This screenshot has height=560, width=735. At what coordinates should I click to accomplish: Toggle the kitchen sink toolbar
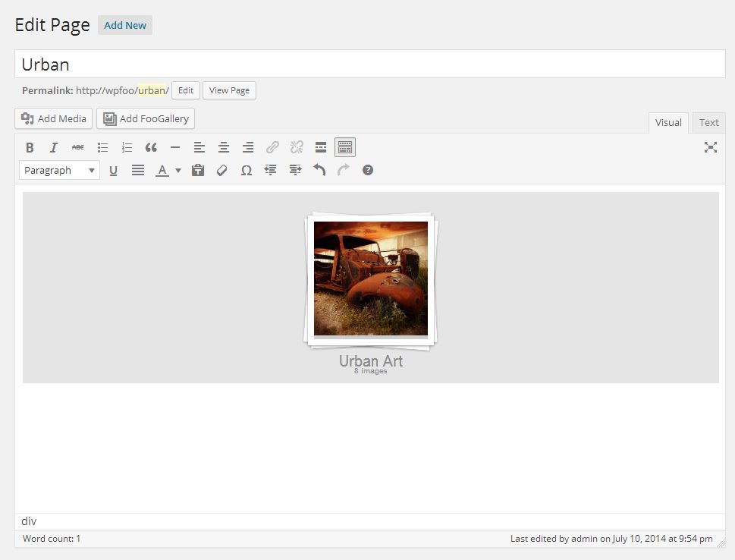point(344,146)
